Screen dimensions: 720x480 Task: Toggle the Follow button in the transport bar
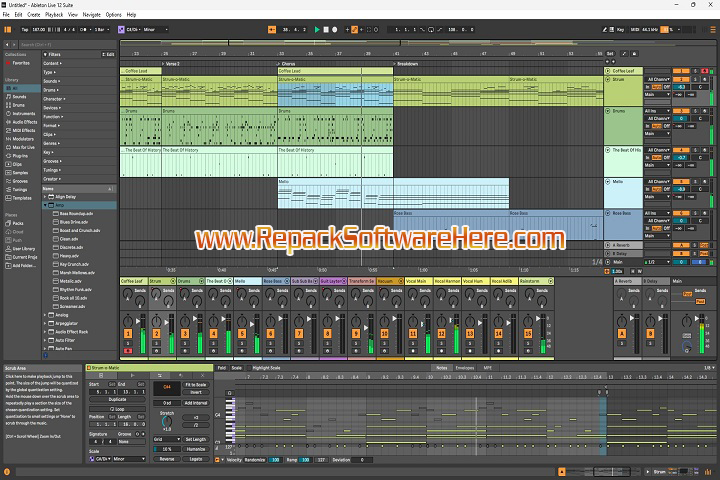(x=272, y=29)
